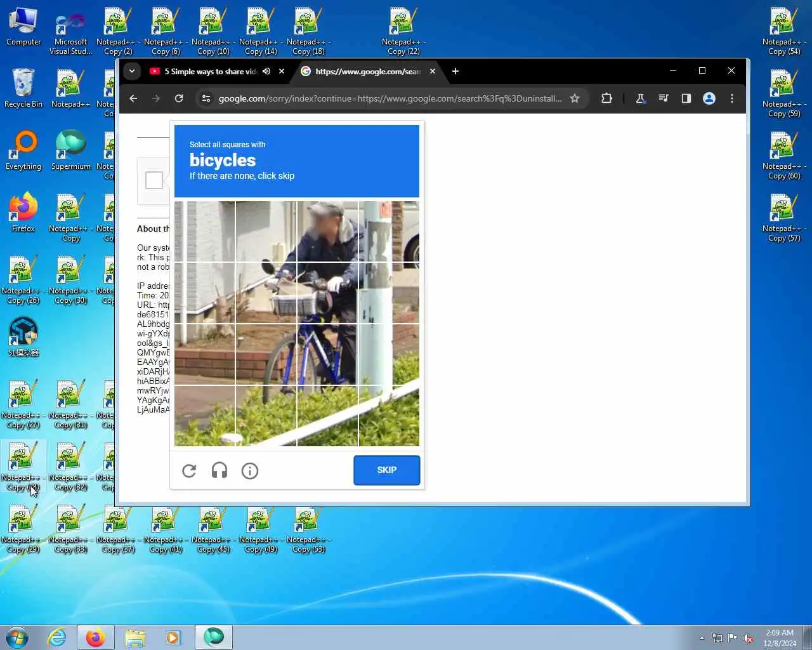Viewport: 812px width, 650px height.
Task: Bookmark this page with star icon
Action: (575, 98)
